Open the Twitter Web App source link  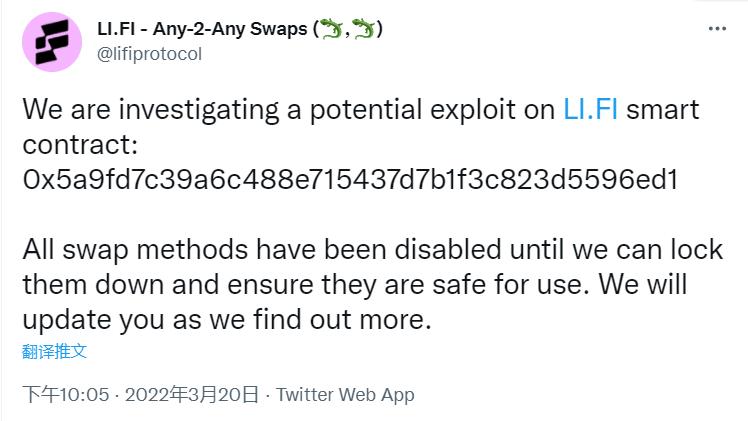pyautogui.click(x=345, y=395)
